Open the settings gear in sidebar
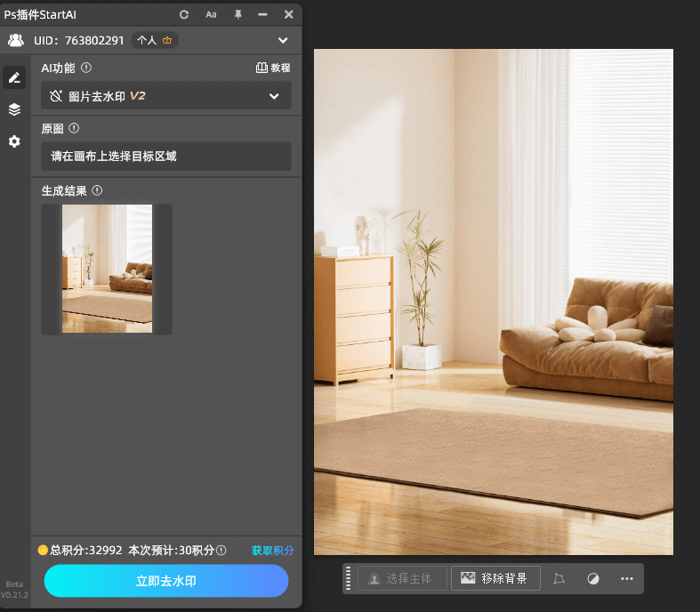This screenshot has width=700, height=612. [x=14, y=141]
